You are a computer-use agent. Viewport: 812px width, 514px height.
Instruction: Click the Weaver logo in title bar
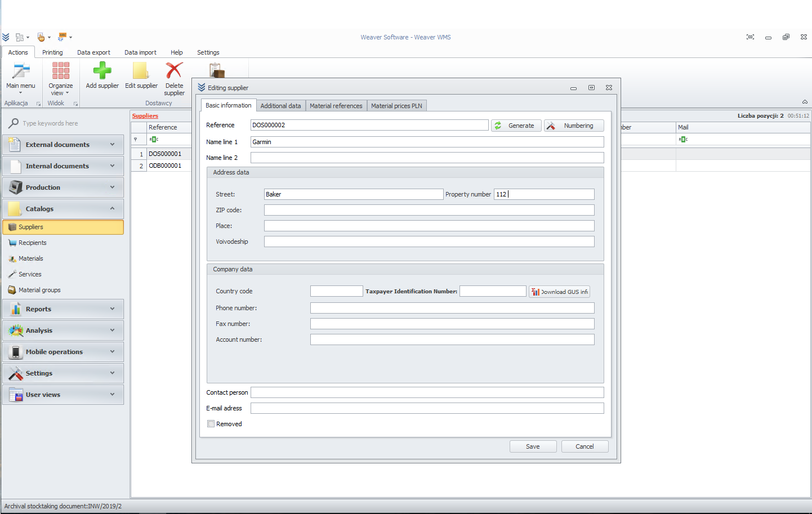(6, 37)
